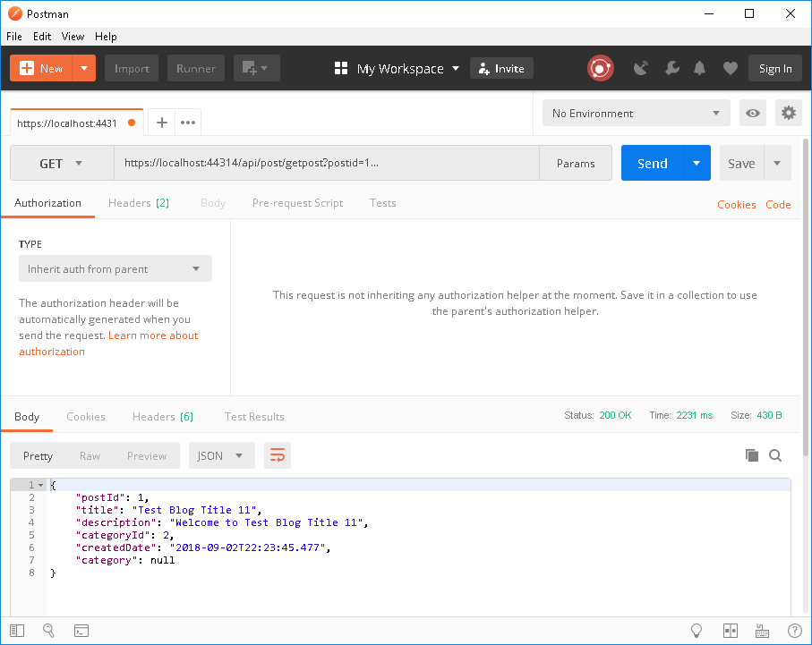The height and width of the screenshot is (645, 812).
Task: Open My Workspace switcher
Action: coord(397,68)
